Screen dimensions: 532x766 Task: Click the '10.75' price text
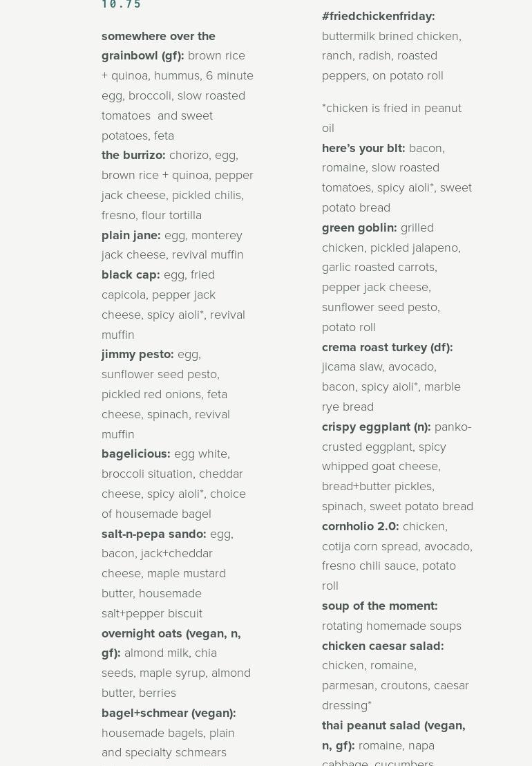[x=122, y=5]
